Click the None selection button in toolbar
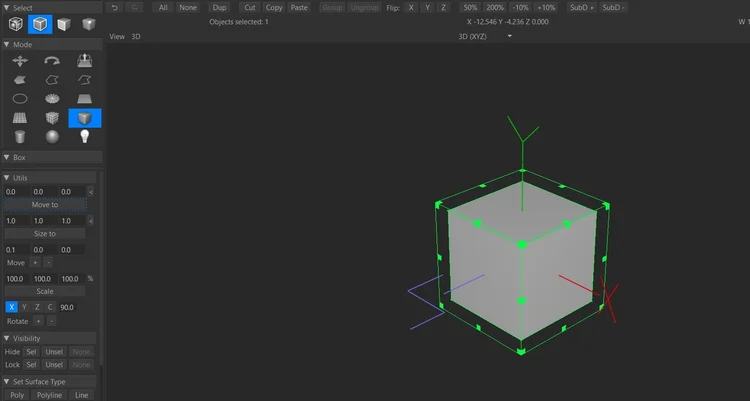This screenshot has height=401, width=750. pos(188,8)
